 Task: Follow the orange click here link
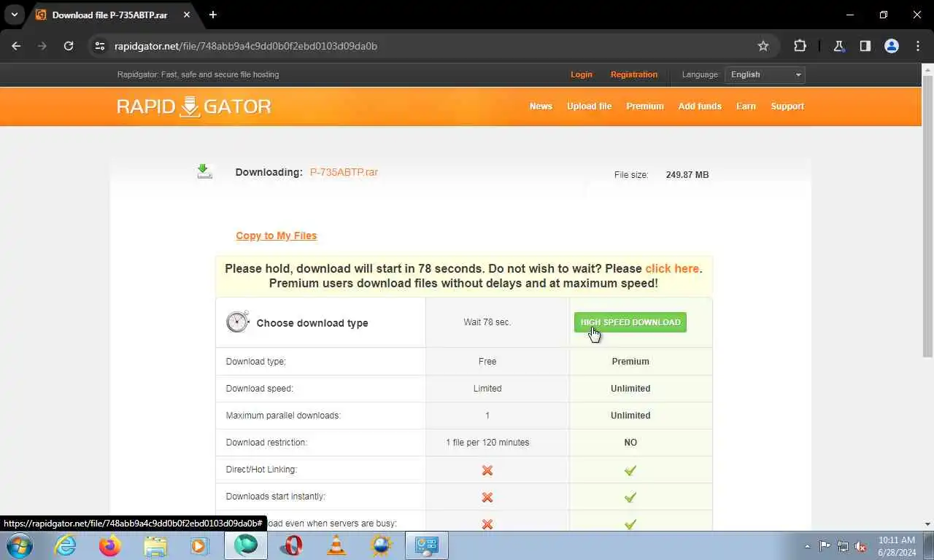pyautogui.click(x=672, y=268)
